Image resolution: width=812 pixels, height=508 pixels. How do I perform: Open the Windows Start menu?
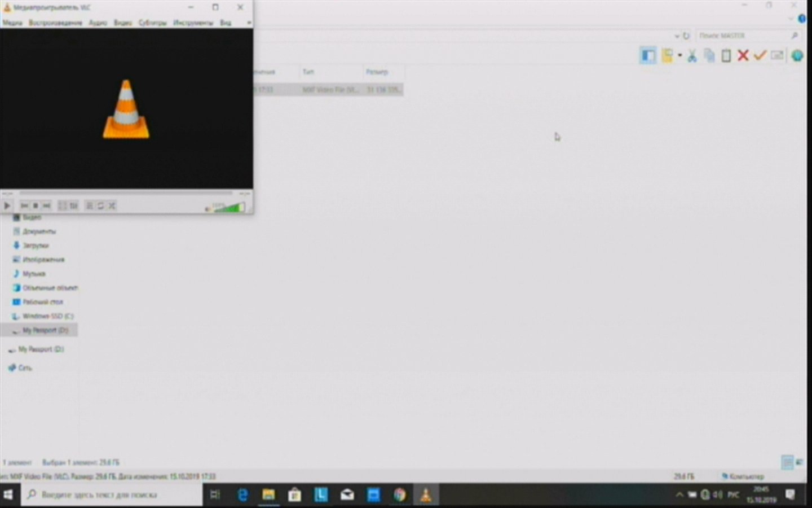point(8,495)
